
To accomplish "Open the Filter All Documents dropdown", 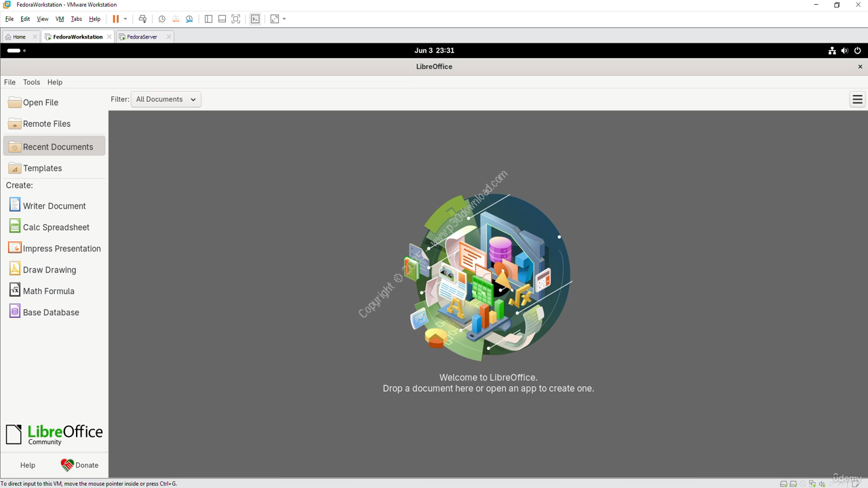I will point(165,100).
